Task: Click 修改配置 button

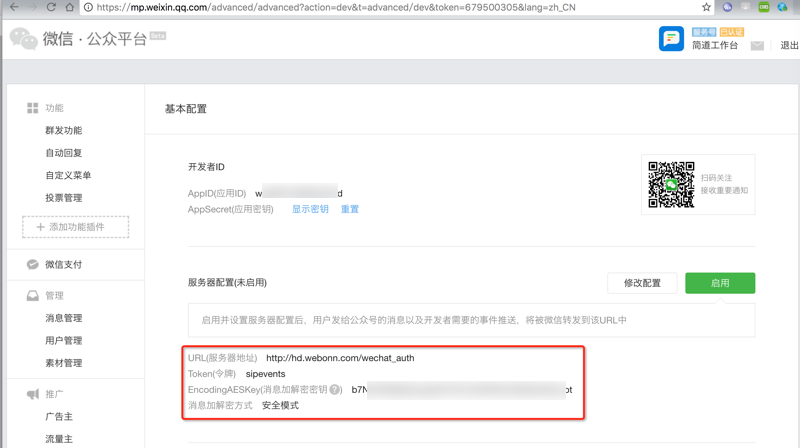Action: pyautogui.click(x=642, y=283)
